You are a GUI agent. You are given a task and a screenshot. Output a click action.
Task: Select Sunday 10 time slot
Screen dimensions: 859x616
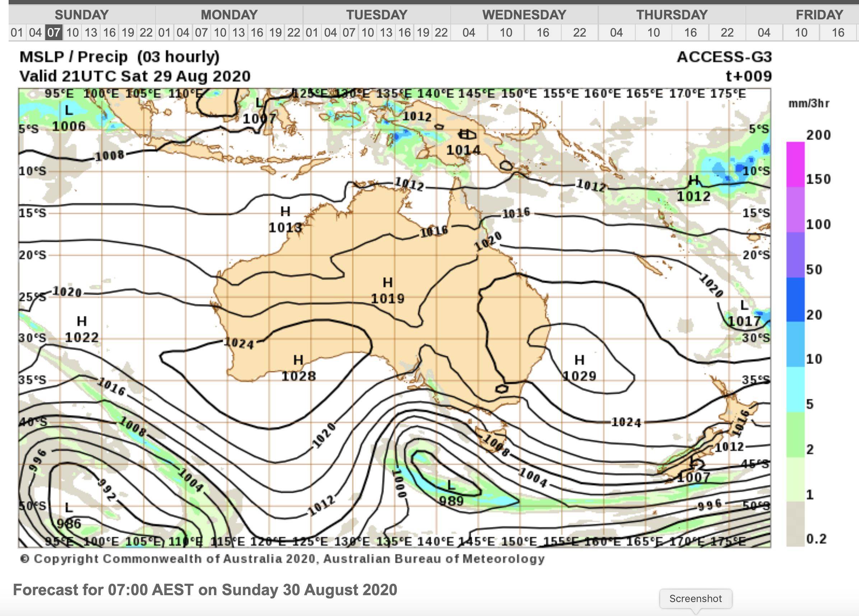coord(72,33)
